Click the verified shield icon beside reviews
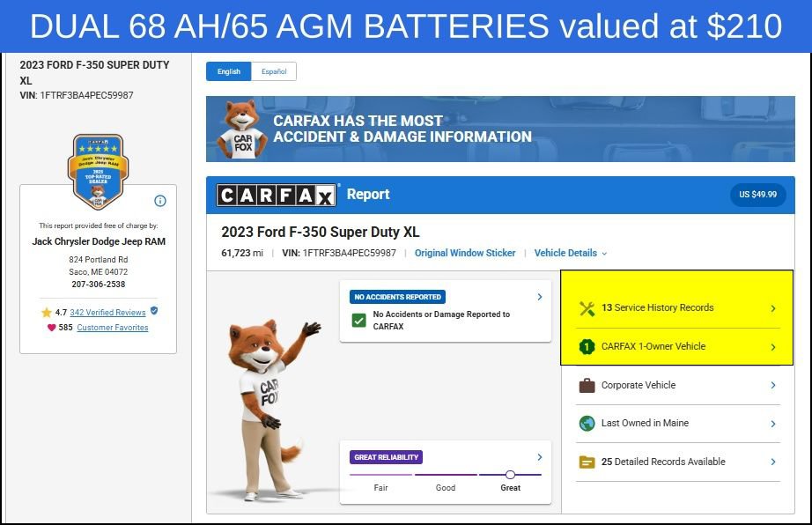812x525 pixels. coord(154,311)
